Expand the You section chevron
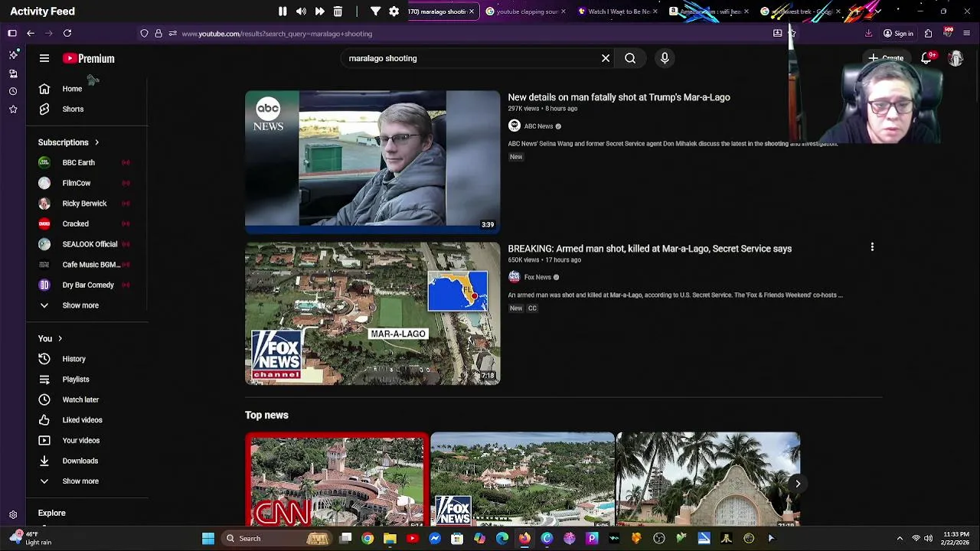The image size is (980, 551). (x=60, y=339)
